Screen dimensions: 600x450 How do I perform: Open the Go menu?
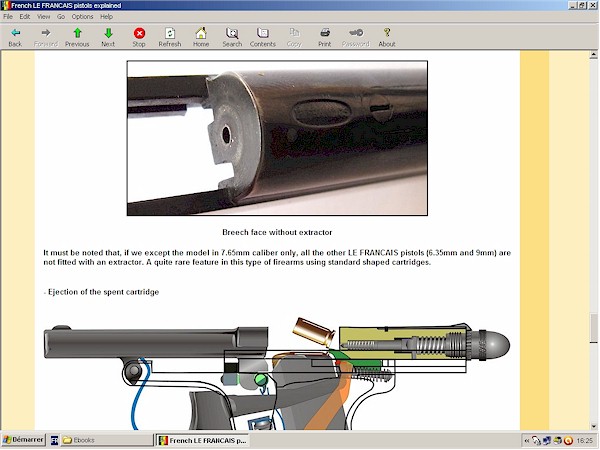point(61,16)
